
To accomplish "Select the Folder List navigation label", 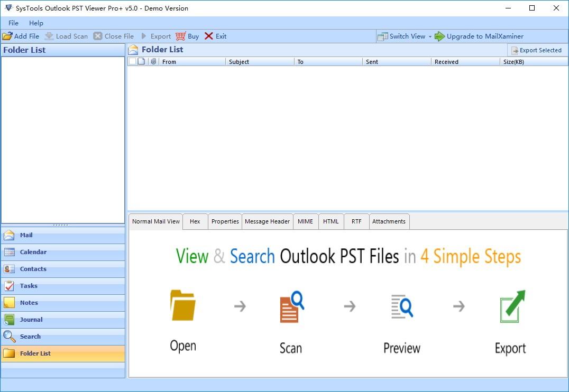I will 35,353.
